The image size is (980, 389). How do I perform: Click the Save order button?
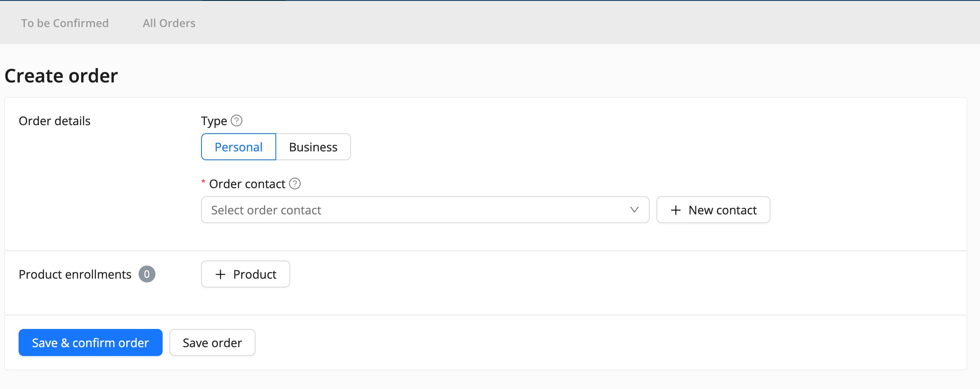tap(212, 342)
